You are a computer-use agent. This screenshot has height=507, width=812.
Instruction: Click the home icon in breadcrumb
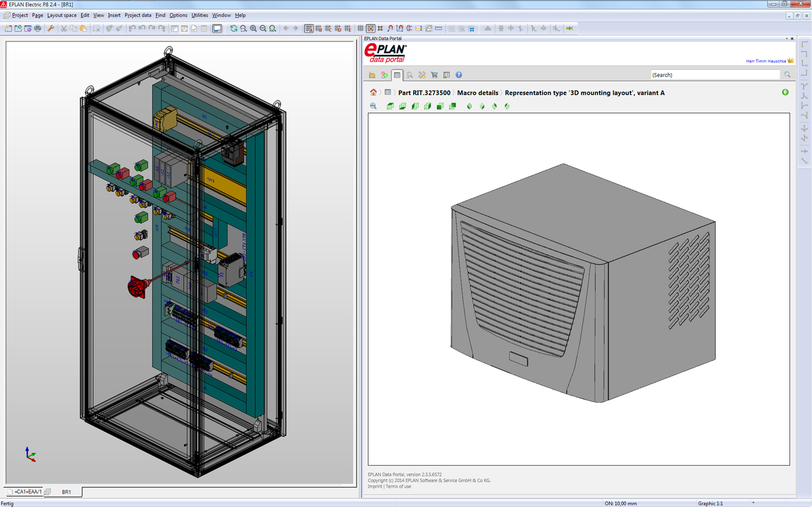(373, 92)
